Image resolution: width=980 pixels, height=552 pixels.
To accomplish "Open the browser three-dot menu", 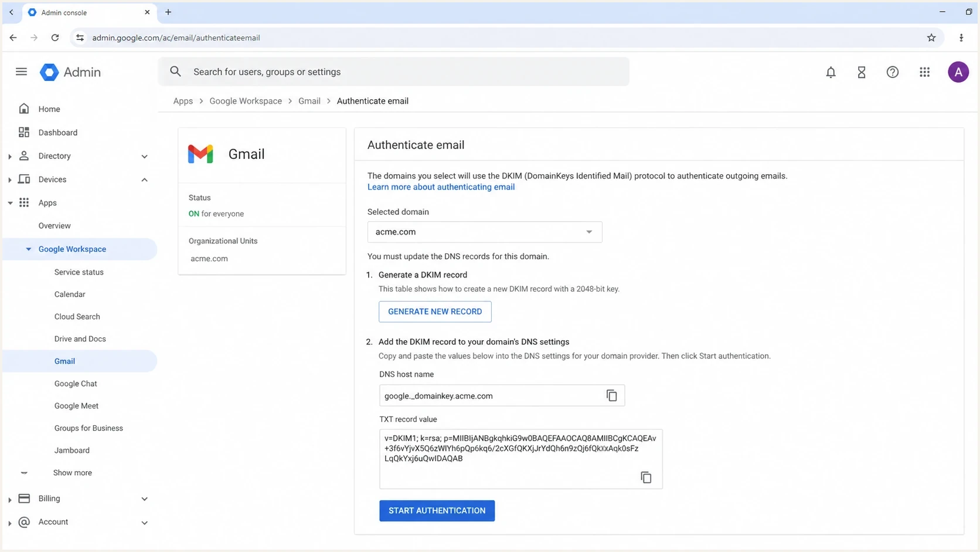I will (961, 38).
